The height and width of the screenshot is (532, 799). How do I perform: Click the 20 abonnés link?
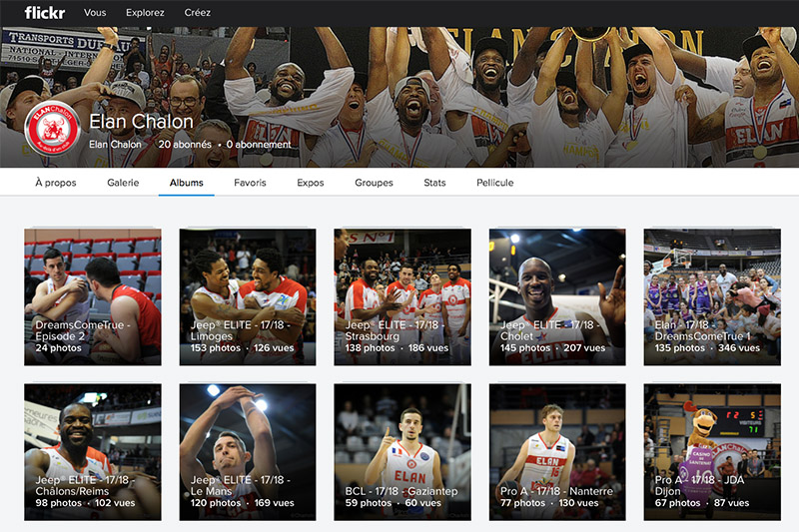pos(185,145)
